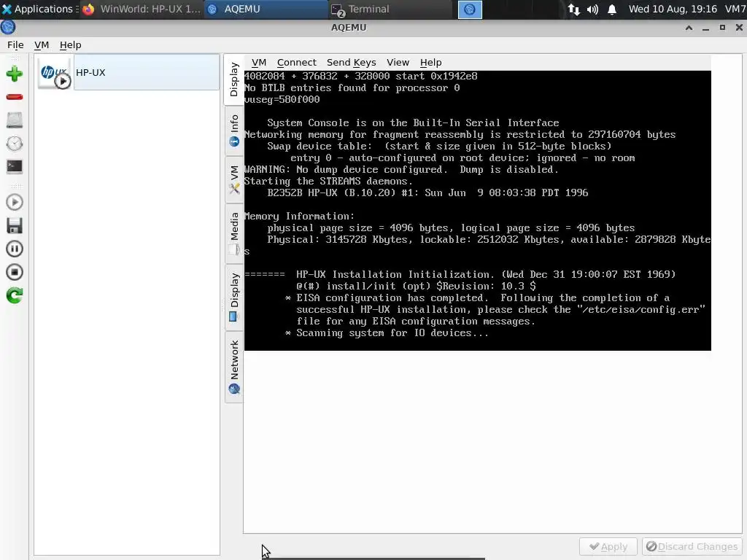Switch to the Info tab

point(234,131)
